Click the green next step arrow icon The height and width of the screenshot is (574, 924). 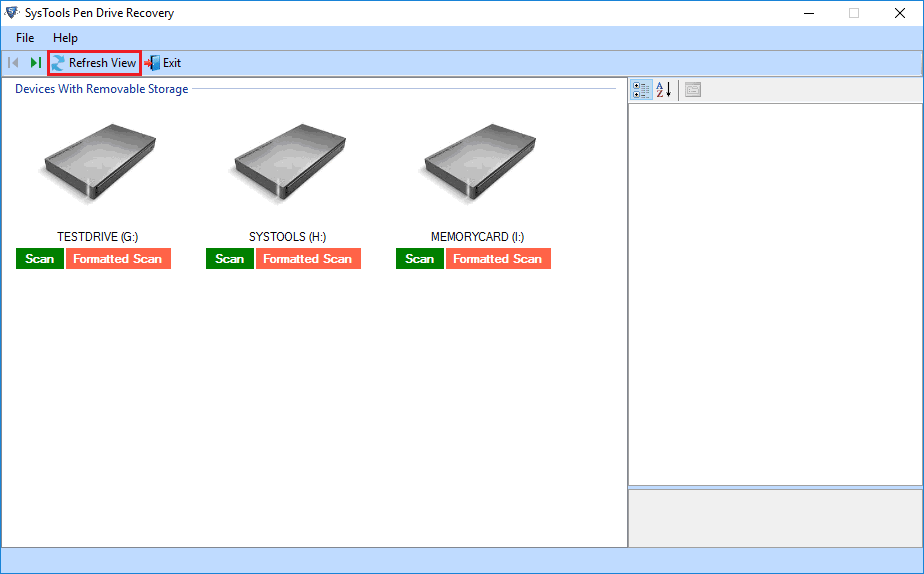(x=35, y=63)
